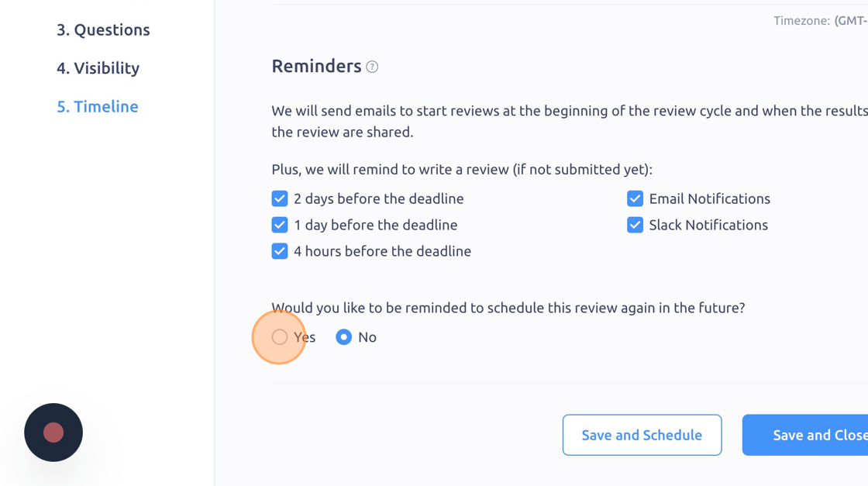The width and height of the screenshot is (868, 486).
Task: Disable Slack Notifications checkbox
Action: pyautogui.click(x=635, y=225)
